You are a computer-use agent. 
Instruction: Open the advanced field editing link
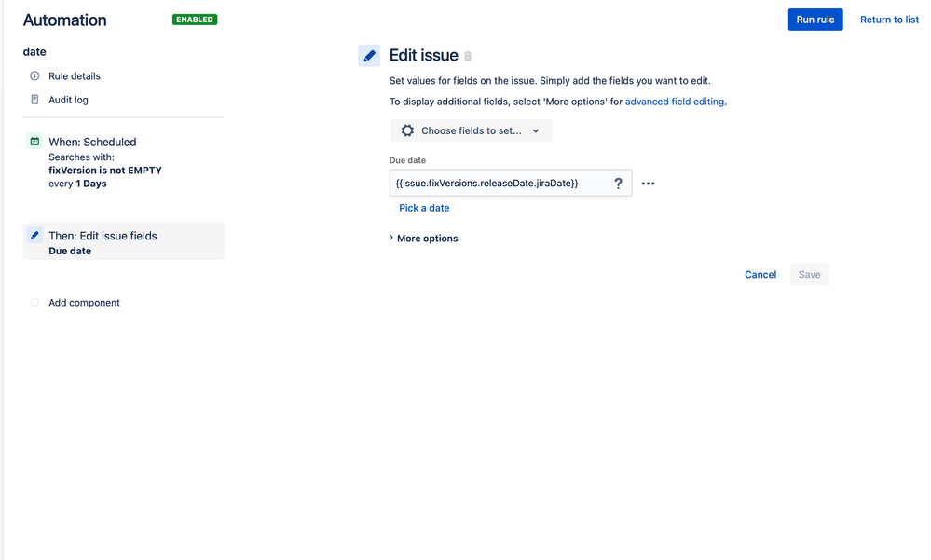(675, 102)
